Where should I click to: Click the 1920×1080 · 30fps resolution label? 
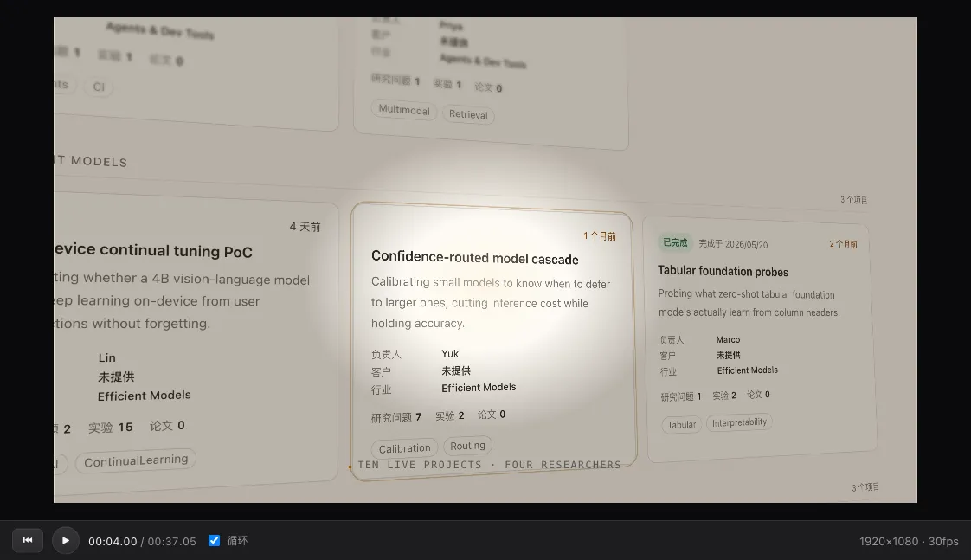[909, 541]
